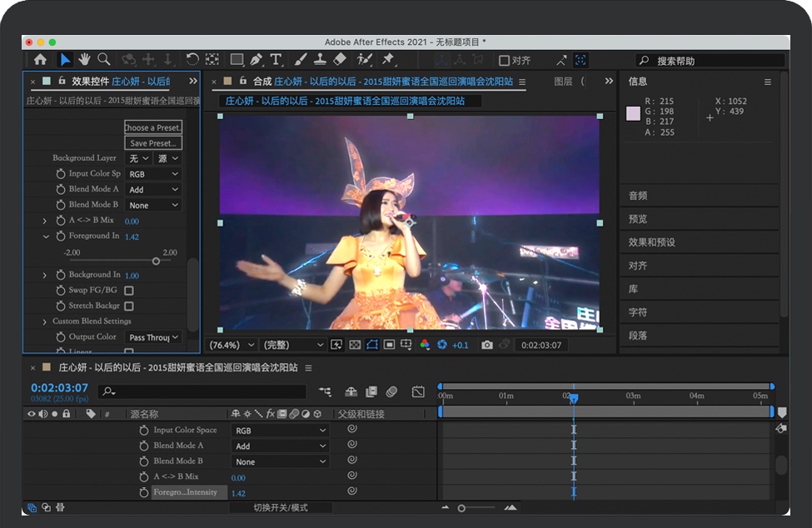Open the 效果和预设 panel
Viewport: 812px width, 528px height.
tap(651, 242)
